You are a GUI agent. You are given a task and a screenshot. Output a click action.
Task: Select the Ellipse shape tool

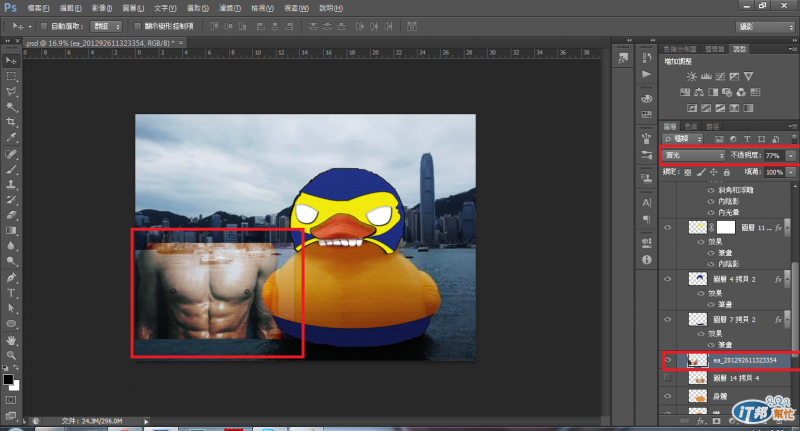click(11, 324)
